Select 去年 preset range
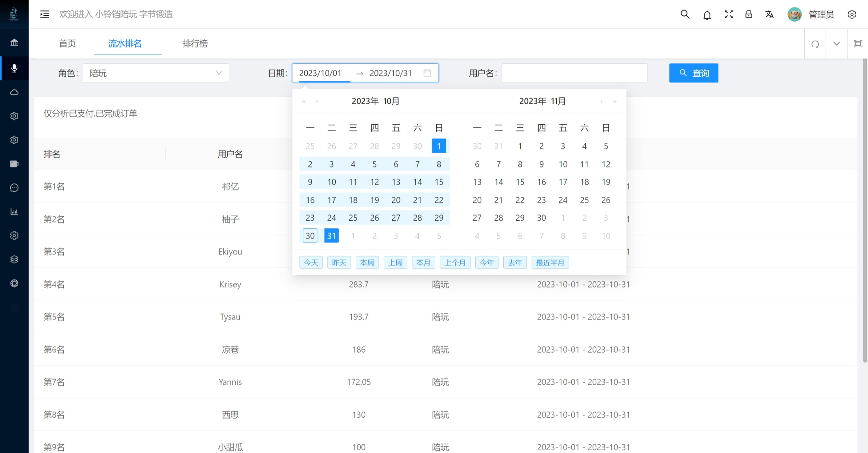The width and height of the screenshot is (868, 453). click(x=515, y=262)
